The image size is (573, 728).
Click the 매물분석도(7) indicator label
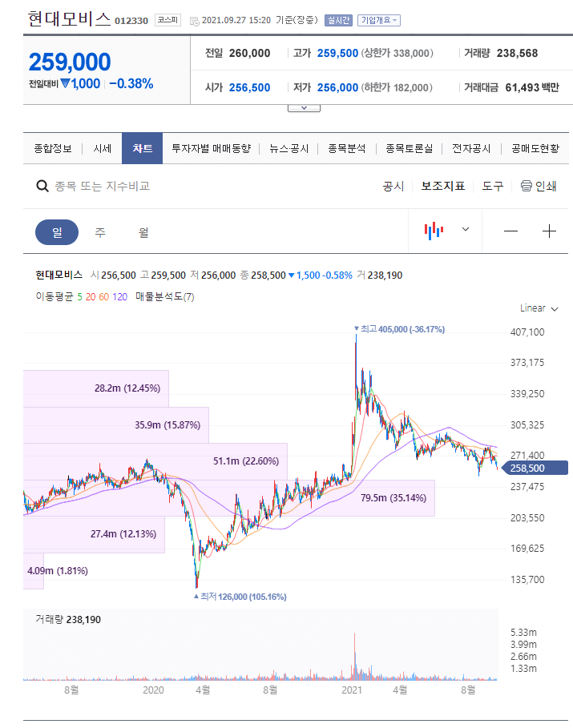165,297
